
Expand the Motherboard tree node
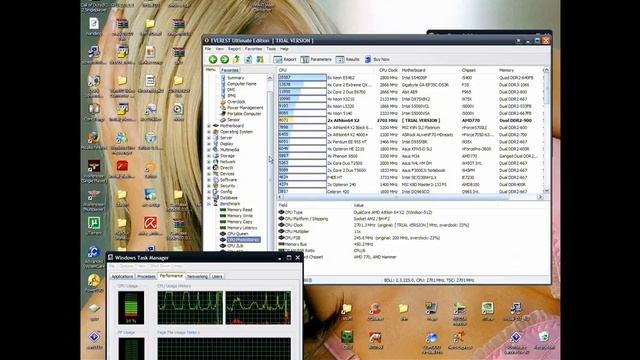pos(209,126)
